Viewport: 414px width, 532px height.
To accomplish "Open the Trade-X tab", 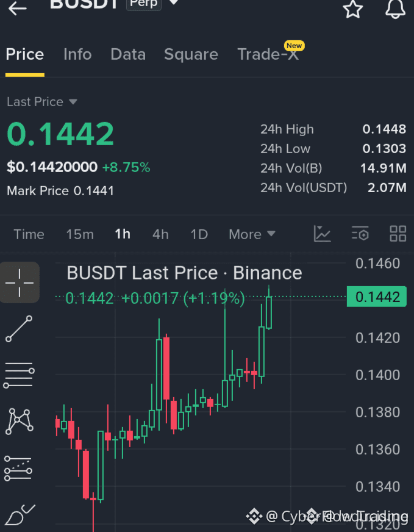I will click(268, 54).
